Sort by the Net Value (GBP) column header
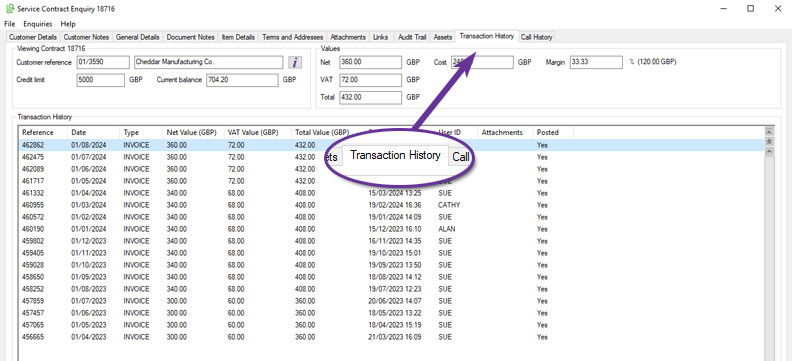 (x=193, y=132)
